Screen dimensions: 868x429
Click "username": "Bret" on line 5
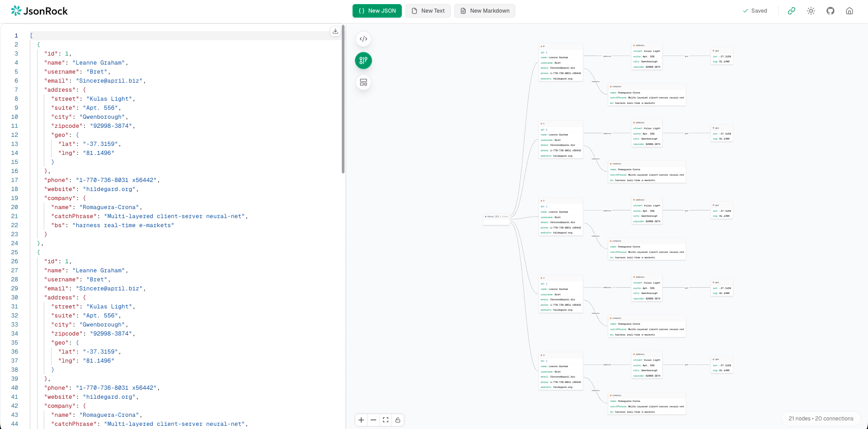77,72
